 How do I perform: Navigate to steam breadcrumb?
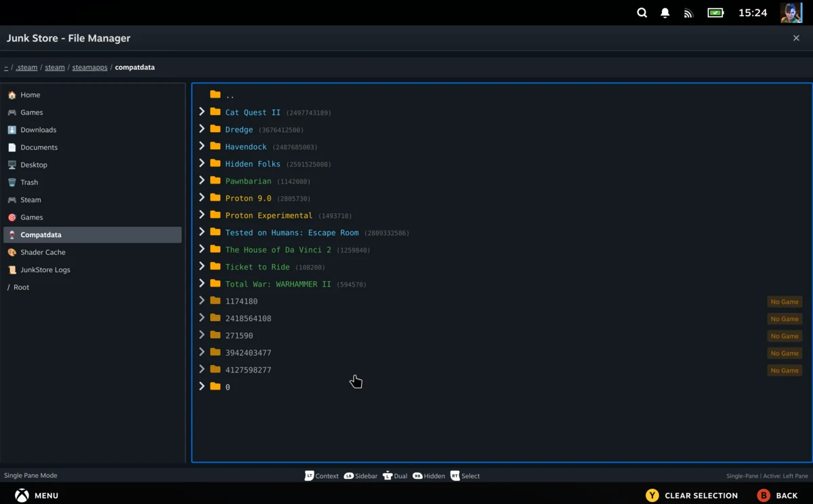[x=55, y=67]
